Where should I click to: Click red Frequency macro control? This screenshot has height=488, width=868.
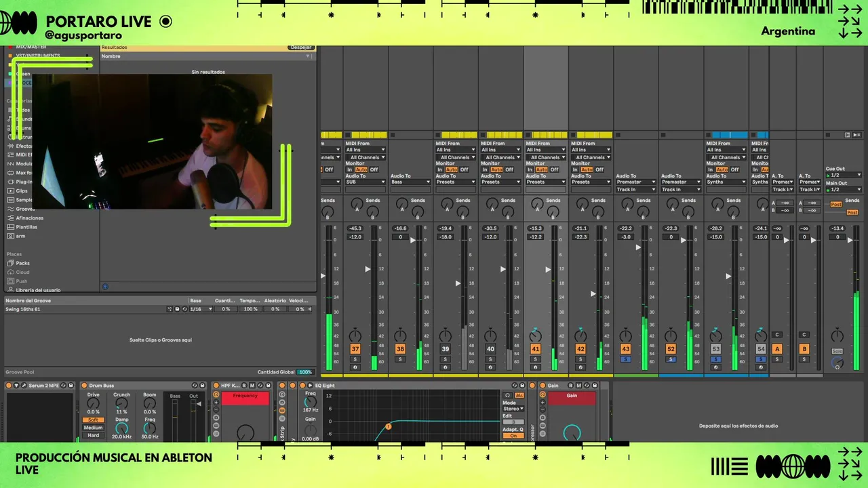tap(245, 399)
